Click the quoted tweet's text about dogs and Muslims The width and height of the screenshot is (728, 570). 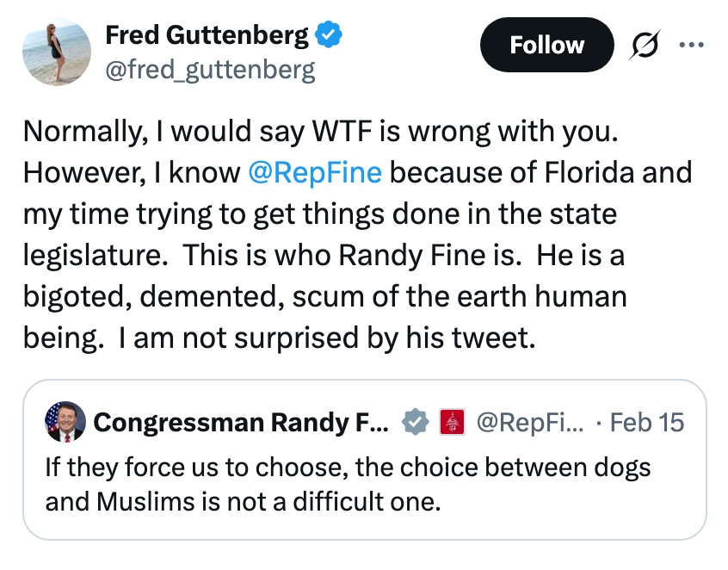[x=344, y=484]
